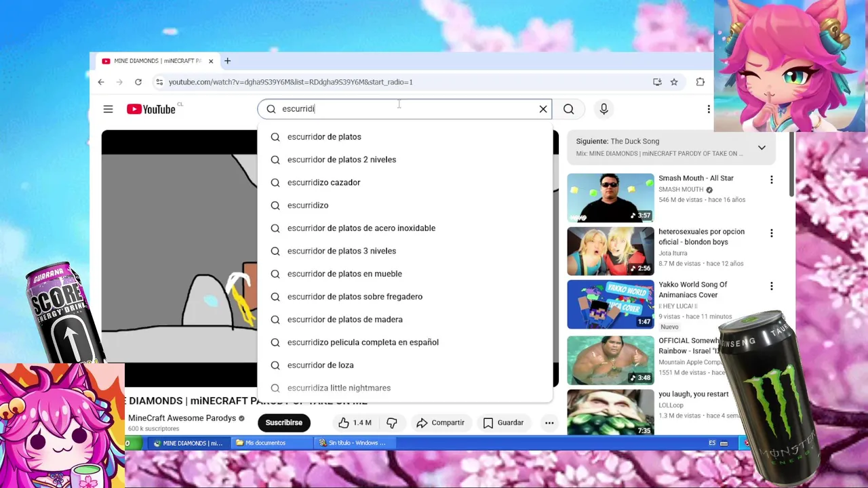Screen dimensions: 868x488
Task: Click the magnifier search submit button
Action: 569,109
